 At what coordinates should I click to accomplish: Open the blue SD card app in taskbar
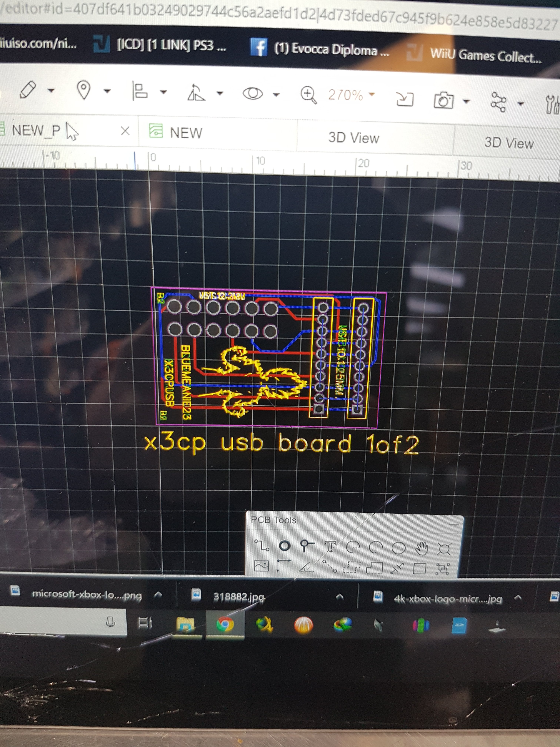(x=459, y=625)
